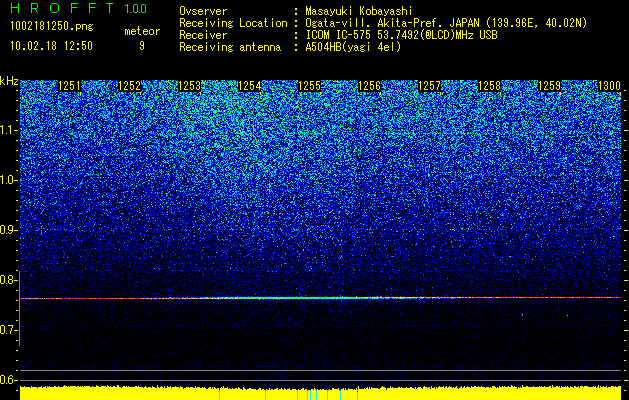Click the 1257 time marker

coord(430,86)
